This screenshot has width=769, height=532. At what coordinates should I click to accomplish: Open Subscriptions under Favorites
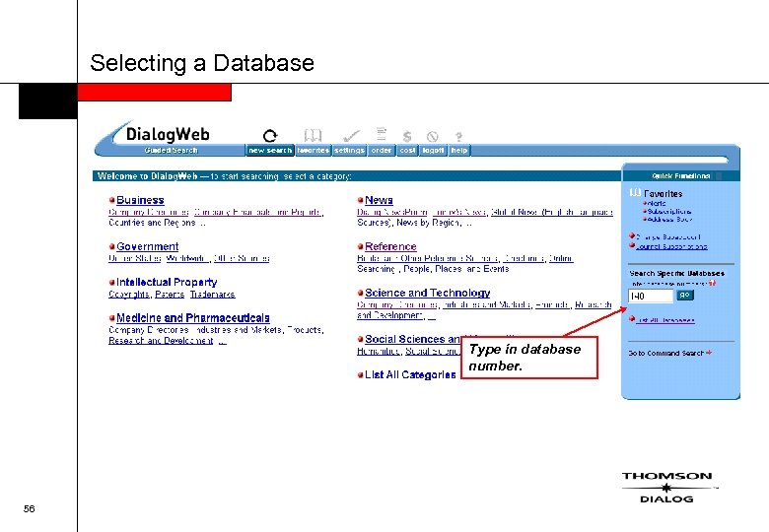coord(669,212)
